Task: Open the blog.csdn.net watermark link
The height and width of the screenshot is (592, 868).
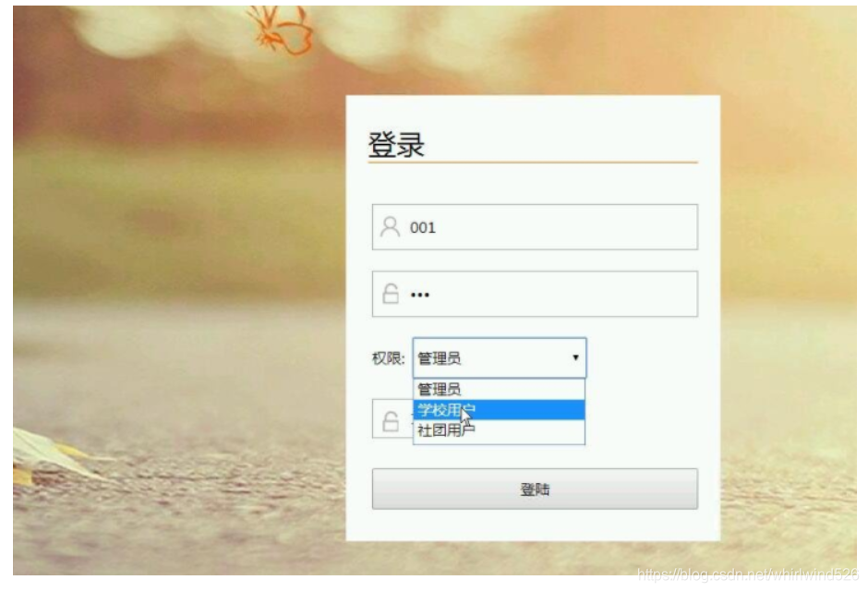Action: pos(747,574)
